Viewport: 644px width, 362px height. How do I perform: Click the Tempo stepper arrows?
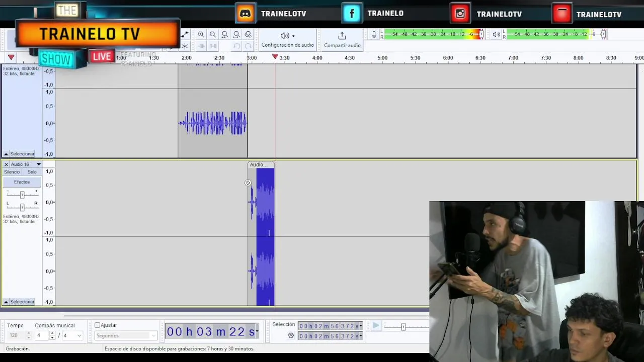point(28,335)
